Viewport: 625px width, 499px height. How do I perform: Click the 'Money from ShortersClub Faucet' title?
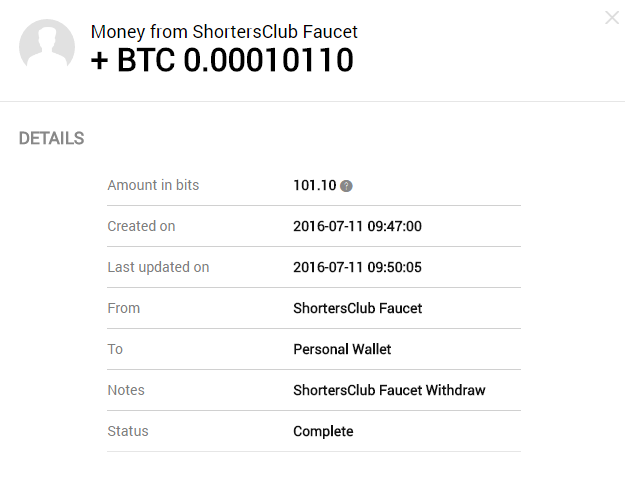coord(224,32)
